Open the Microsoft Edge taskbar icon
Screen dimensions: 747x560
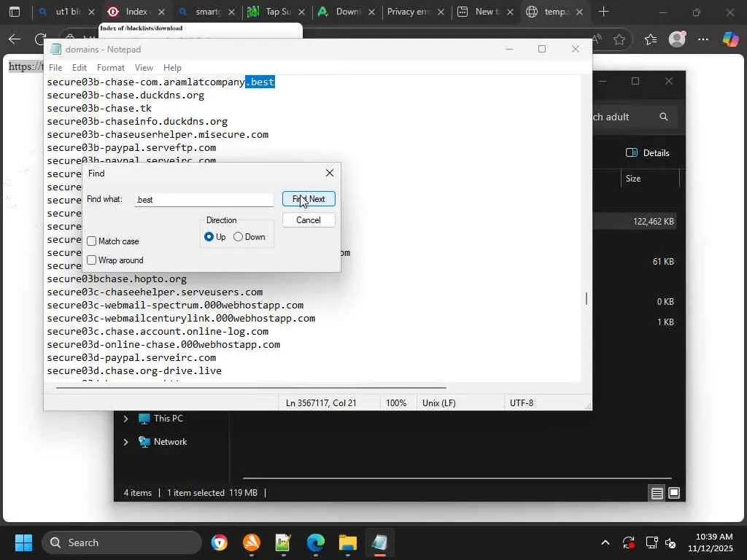315,542
